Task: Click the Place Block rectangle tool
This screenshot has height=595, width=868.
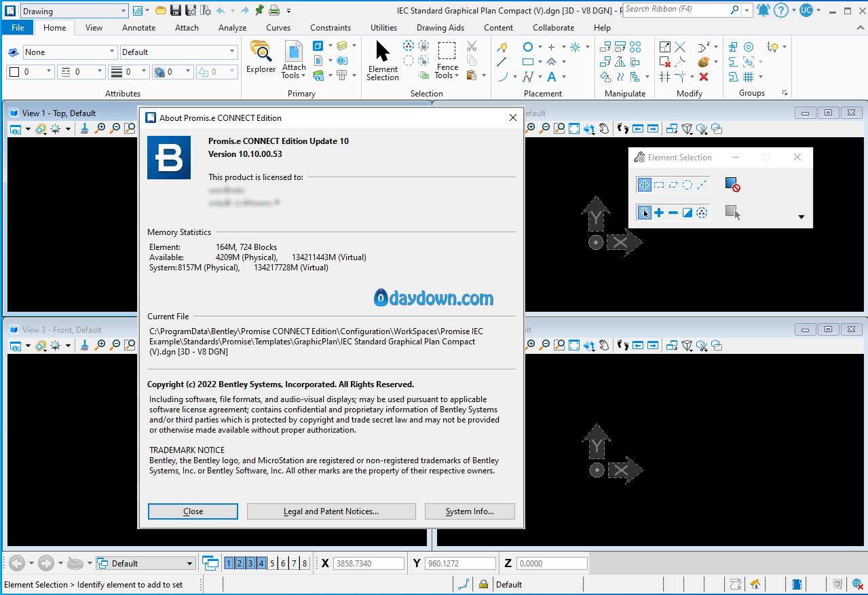Action: pyautogui.click(x=528, y=62)
